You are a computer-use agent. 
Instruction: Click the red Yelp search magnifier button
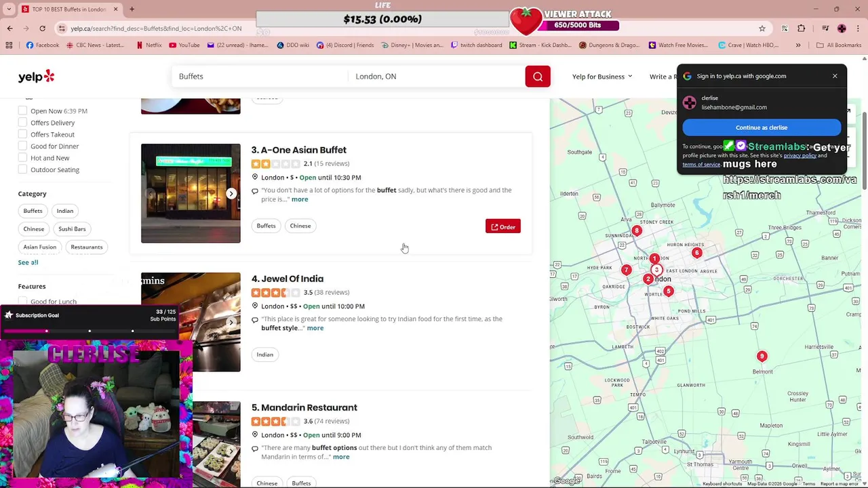coord(538,77)
